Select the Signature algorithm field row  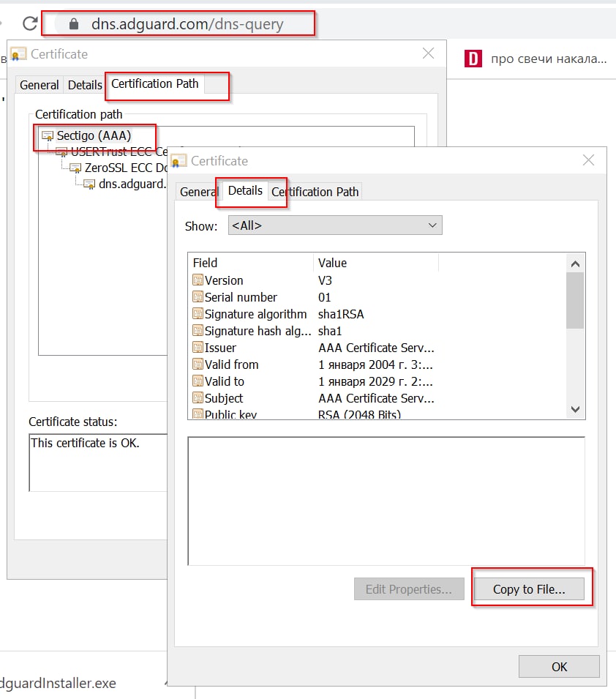click(x=377, y=314)
